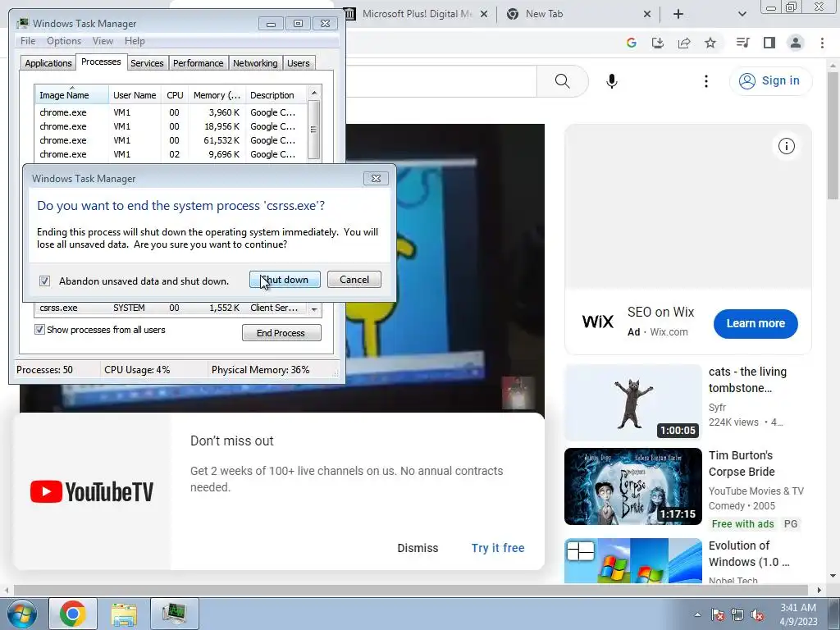Click the End Process button
This screenshot has height=630, width=840.
coord(281,333)
